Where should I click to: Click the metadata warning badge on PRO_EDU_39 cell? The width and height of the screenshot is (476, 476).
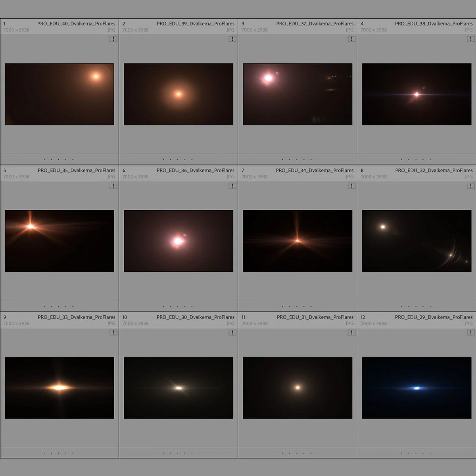coord(232,39)
